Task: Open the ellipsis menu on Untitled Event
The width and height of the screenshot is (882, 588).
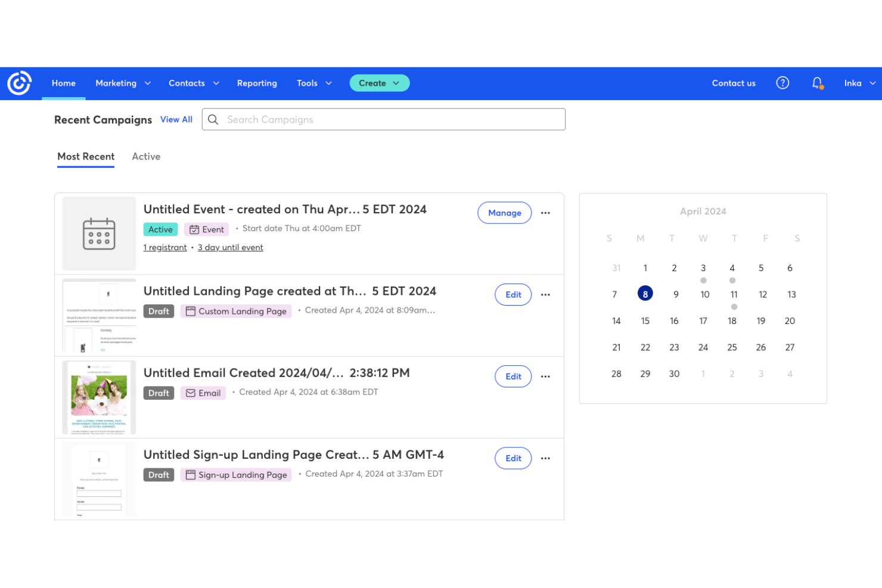Action: (x=545, y=213)
